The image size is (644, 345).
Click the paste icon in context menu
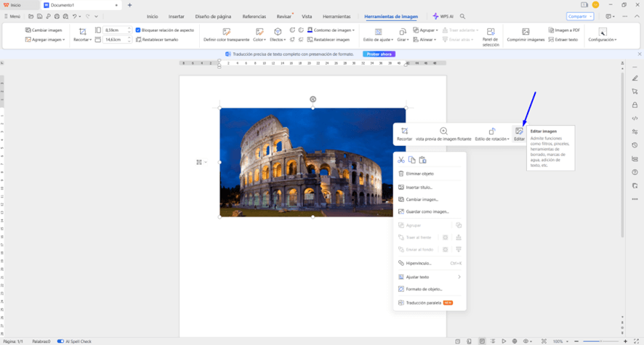[x=422, y=160]
